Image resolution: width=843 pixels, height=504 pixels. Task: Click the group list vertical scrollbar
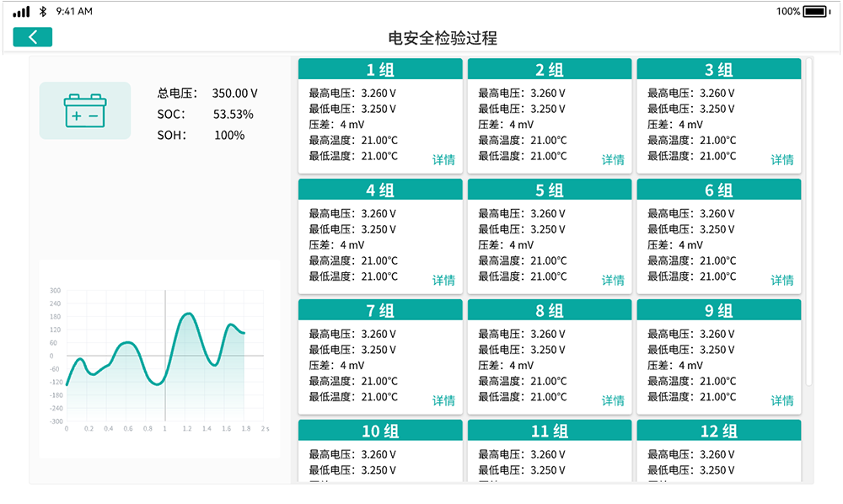pyautogui.click(x=809, y=222)
